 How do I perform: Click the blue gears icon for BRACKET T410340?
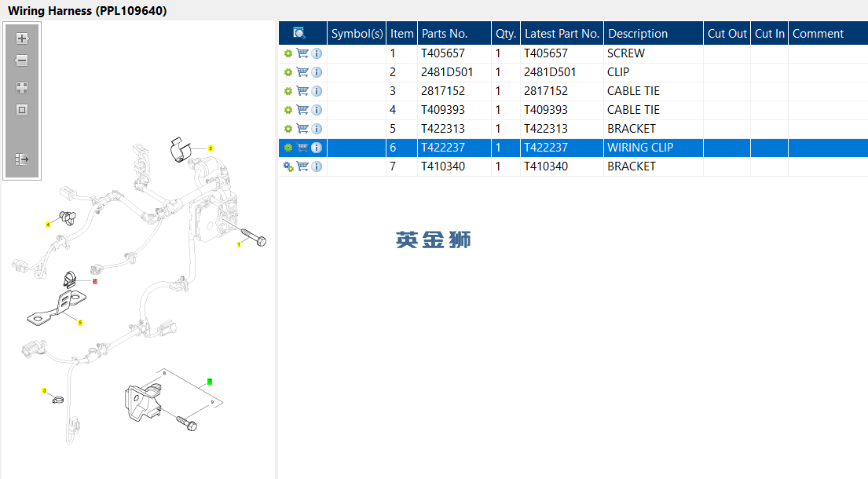coord(288,166)
